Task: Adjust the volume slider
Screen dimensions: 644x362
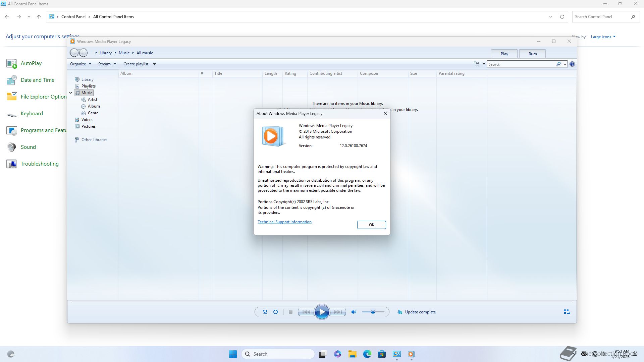Action: tap(373, 312)
